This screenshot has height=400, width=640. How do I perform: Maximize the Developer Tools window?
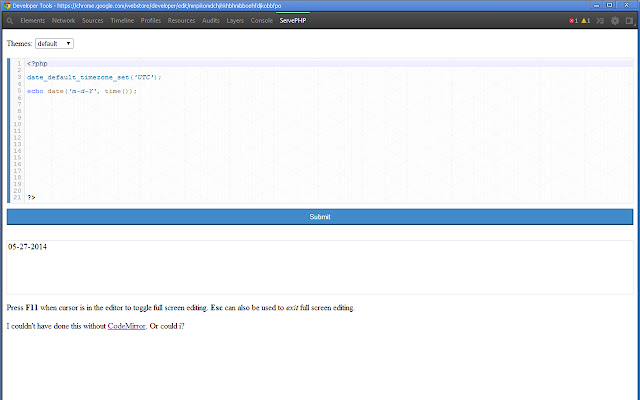tap(609, 5)
